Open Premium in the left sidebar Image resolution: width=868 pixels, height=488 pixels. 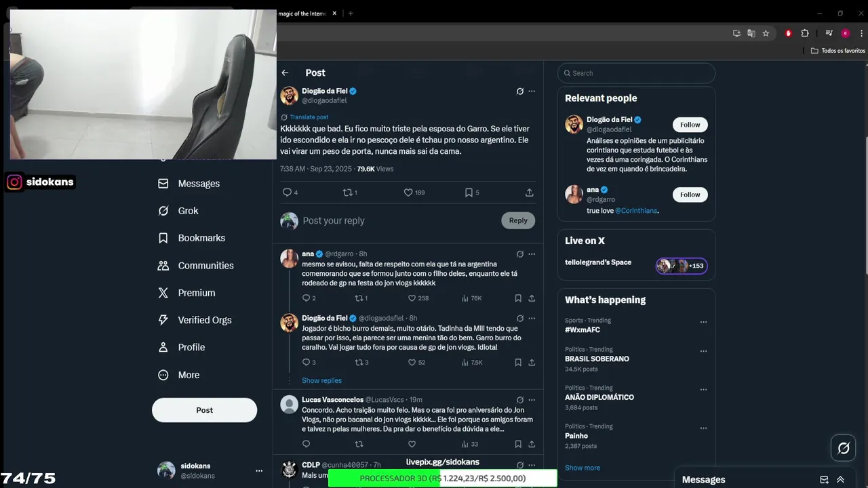[186, 293]
